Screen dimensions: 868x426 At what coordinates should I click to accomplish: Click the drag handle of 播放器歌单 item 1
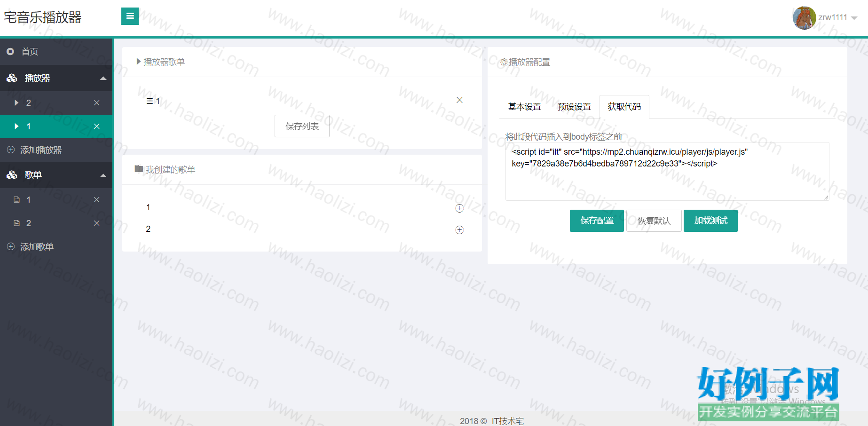[150, 101]
